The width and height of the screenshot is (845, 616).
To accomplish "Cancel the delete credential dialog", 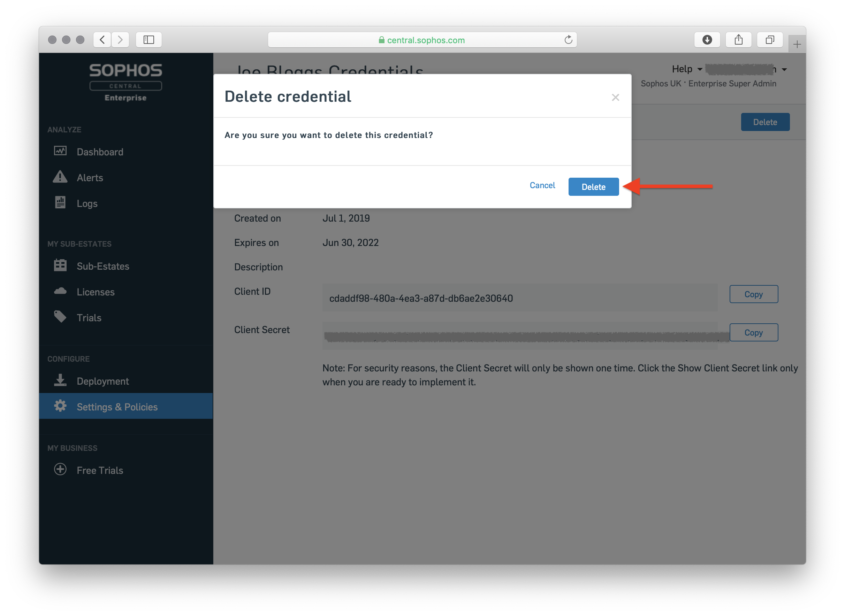I will point(542,185).
